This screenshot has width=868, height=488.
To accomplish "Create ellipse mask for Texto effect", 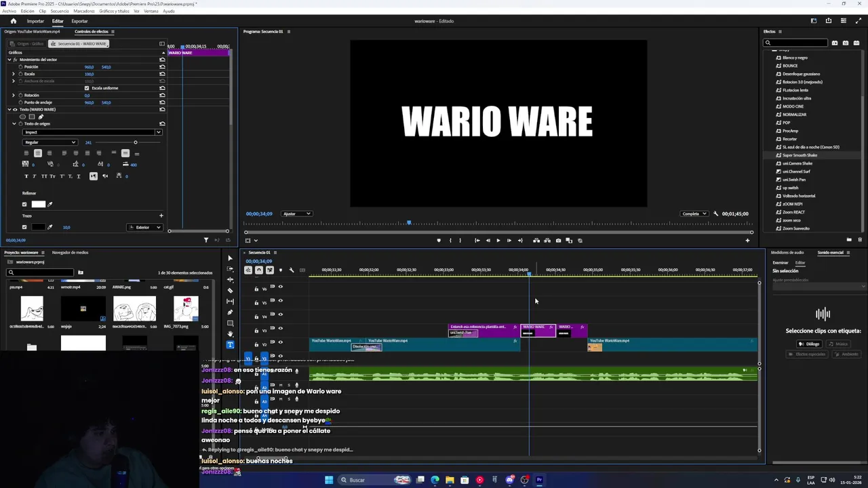I will point(22,117).
